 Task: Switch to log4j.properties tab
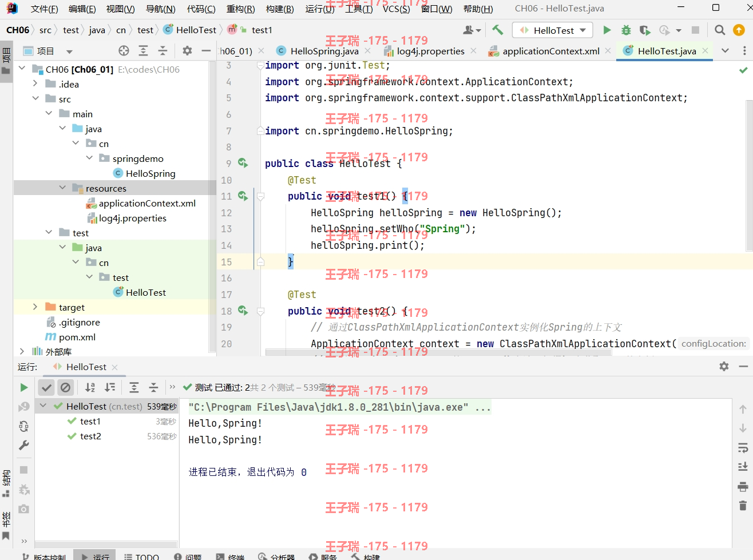tap(430, 51)
